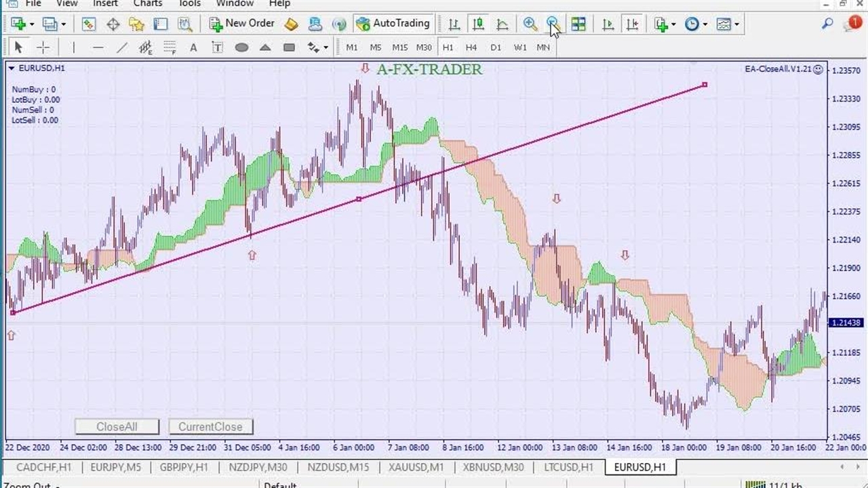Click the New Order button

coord(242,24)
